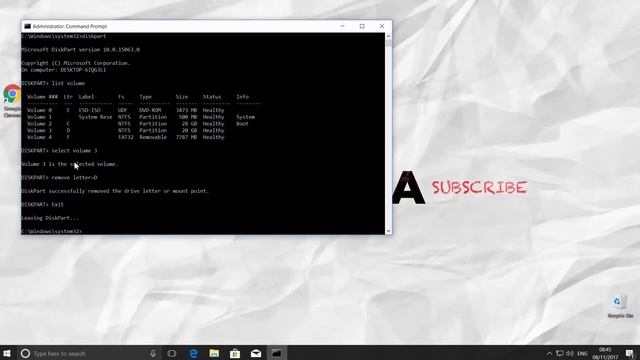Open the volume speaker icon in tray

(570, 353)
